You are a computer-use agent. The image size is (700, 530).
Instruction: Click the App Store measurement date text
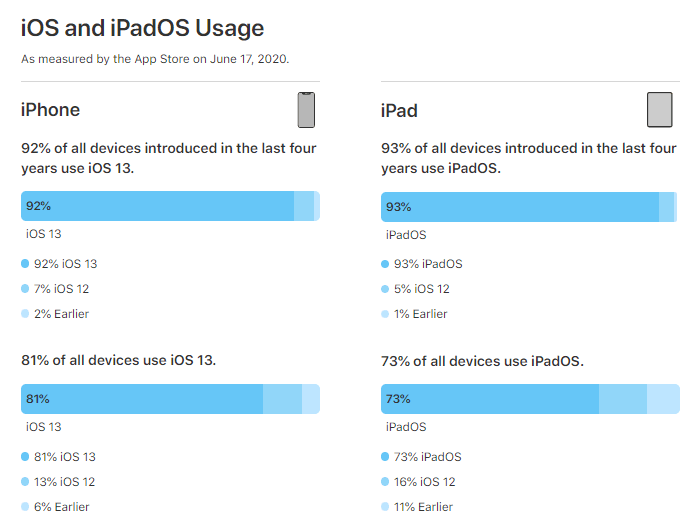pos(155,59)
